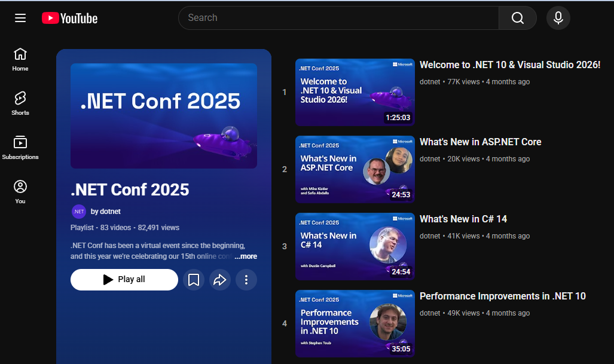Open What's New in ASP.NET Core video
Viewport: 614px width, 364px height.
(480, 142)
